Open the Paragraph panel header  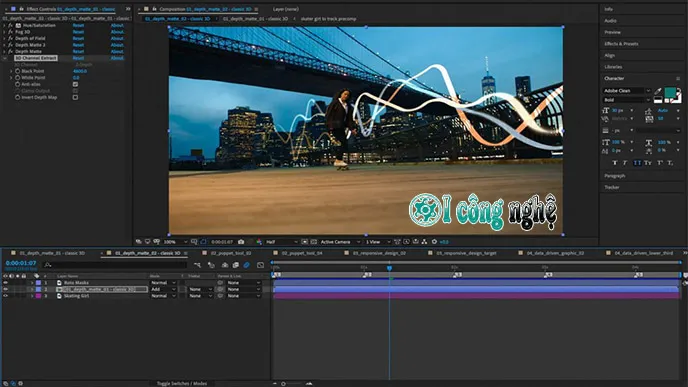point(614,176)
